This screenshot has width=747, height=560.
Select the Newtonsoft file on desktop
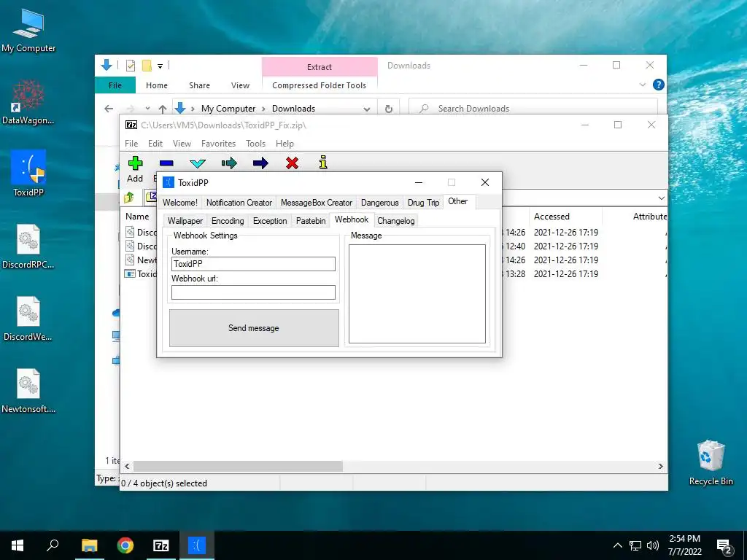point(28,391)
